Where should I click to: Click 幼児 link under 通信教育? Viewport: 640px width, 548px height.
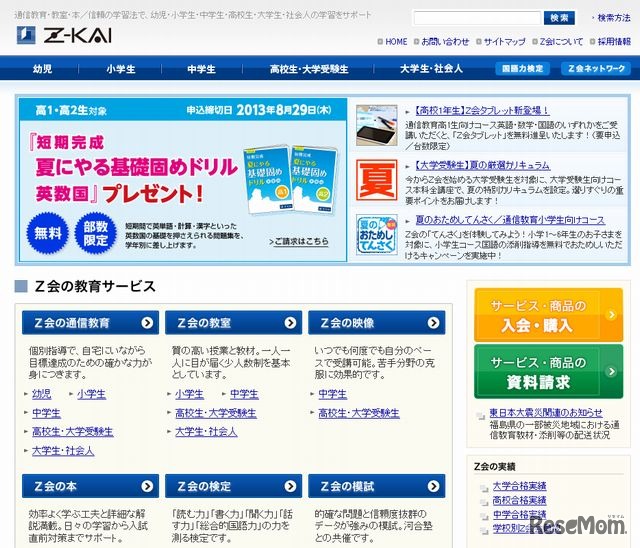[42, 394]
